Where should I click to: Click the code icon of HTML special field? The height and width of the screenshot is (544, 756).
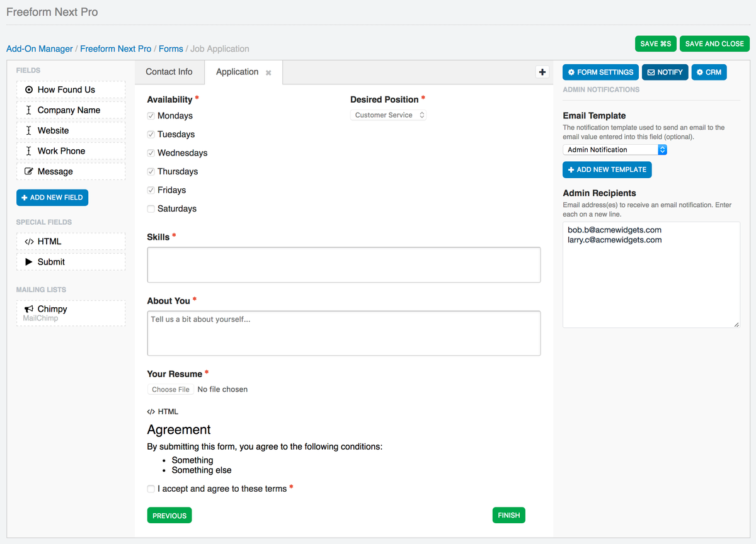click(x=29, y=242)
